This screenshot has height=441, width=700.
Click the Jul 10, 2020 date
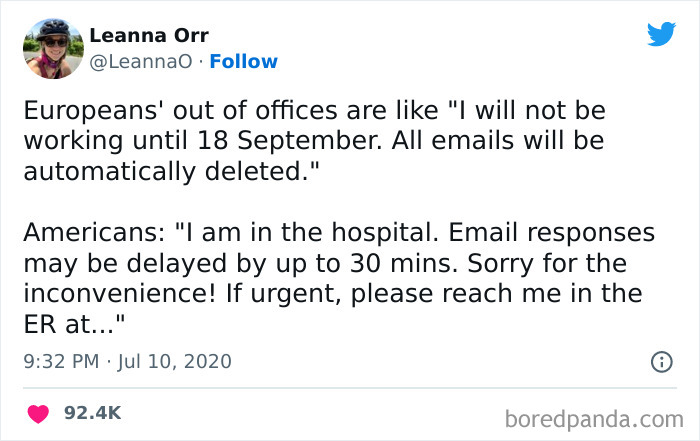[x=176, y=360]
